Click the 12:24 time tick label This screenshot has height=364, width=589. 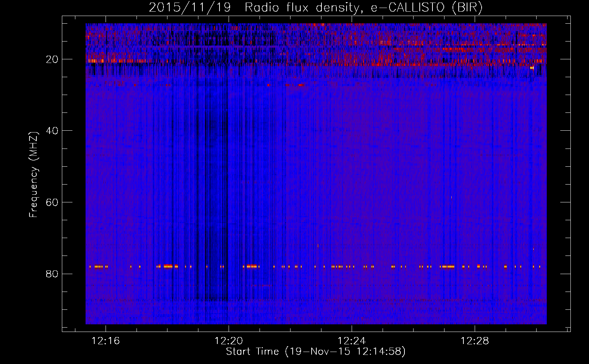coord(352,341)
